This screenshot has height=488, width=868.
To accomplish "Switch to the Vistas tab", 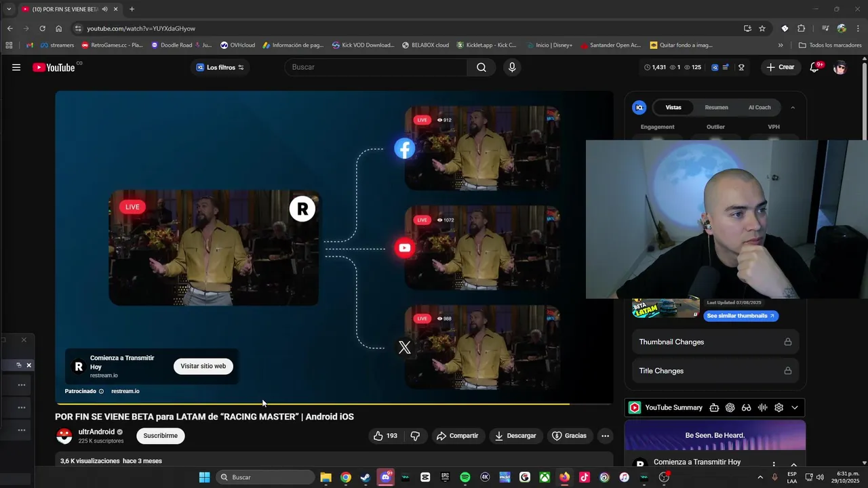I will point(673,107).
